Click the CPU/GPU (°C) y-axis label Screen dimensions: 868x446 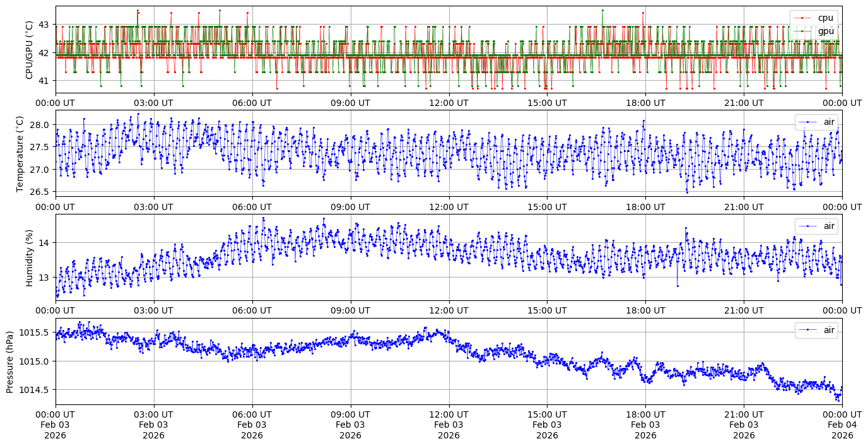pyautogui.click(x=29, y=49)
